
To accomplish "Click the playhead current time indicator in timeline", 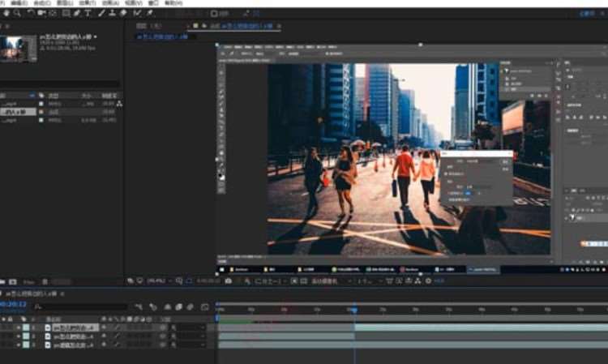I will point(354,309).
